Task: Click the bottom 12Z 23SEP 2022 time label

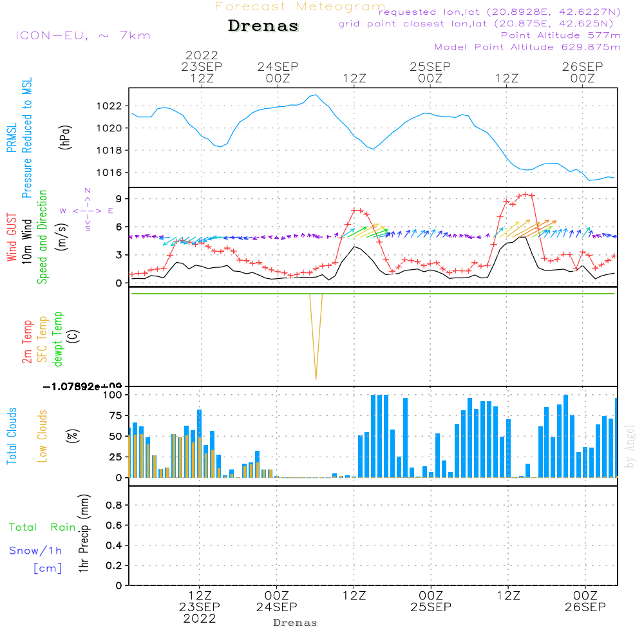Action: (200, 607)
